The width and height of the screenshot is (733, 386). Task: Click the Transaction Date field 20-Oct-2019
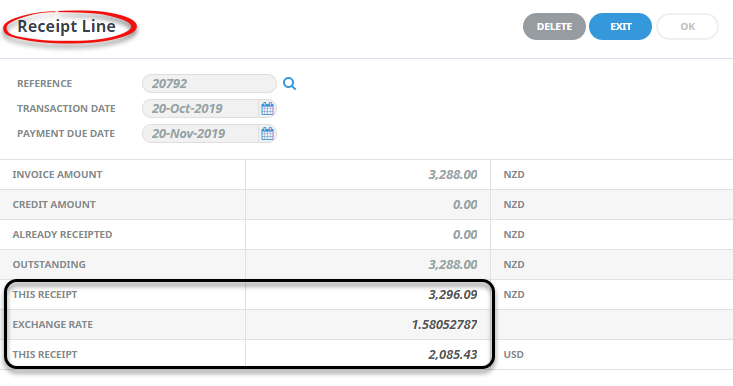pos(201,109)
